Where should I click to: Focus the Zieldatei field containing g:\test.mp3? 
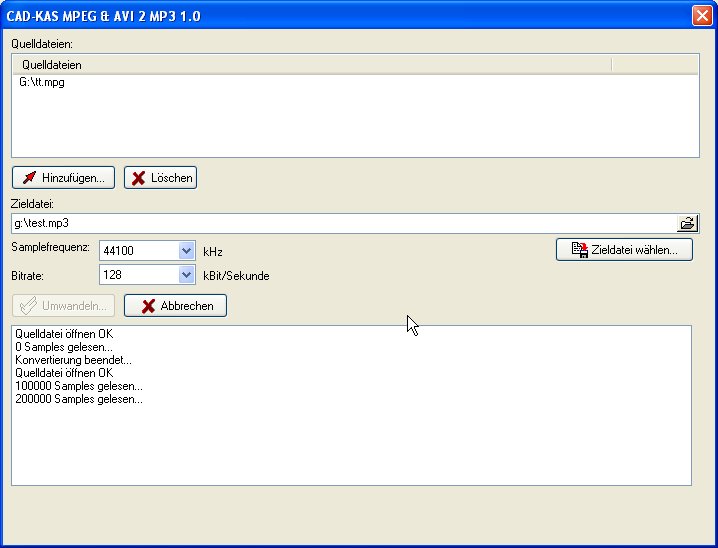pyautogui.click(x=340, y=223)
